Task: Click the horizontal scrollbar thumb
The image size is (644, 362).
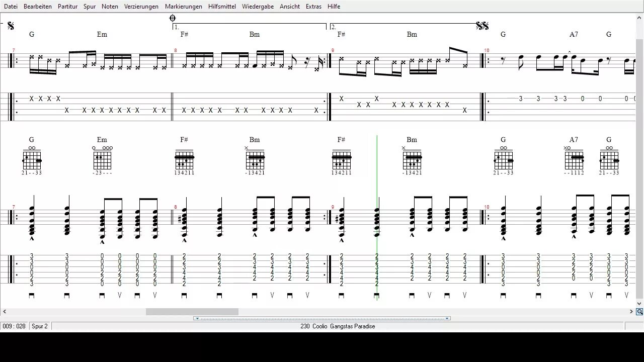Action: pyautogui.click(x=192, y=312)
